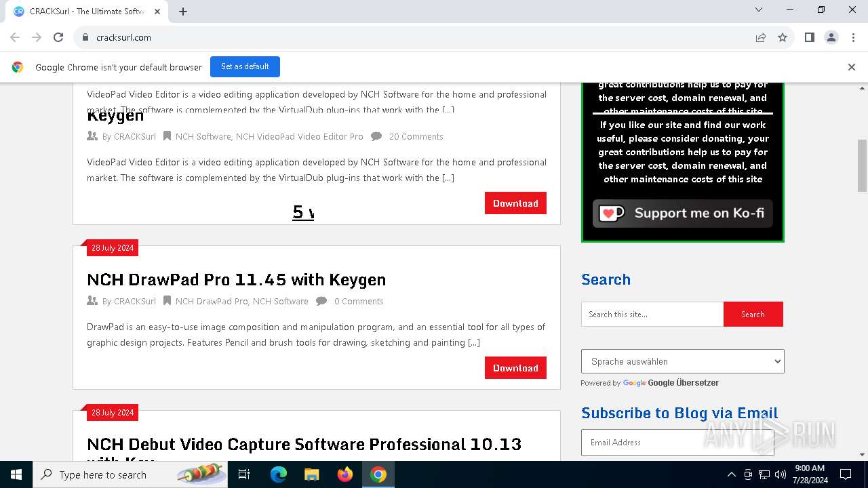Open Task View on the taskbar

(244, 474)
